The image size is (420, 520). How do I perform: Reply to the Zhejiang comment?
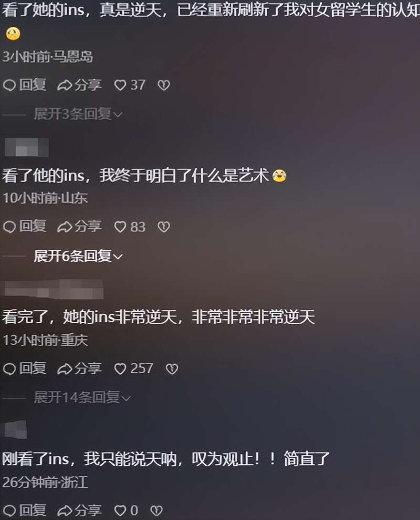point(25,511)
